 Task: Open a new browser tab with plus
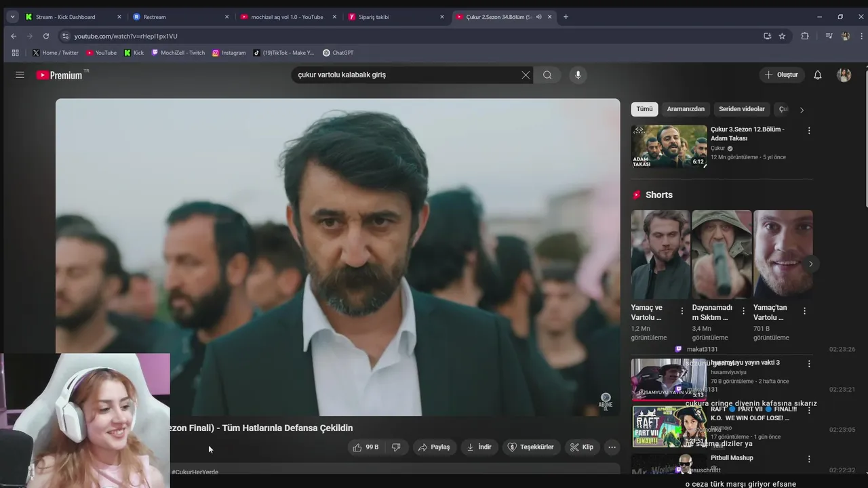coord(566,17)
